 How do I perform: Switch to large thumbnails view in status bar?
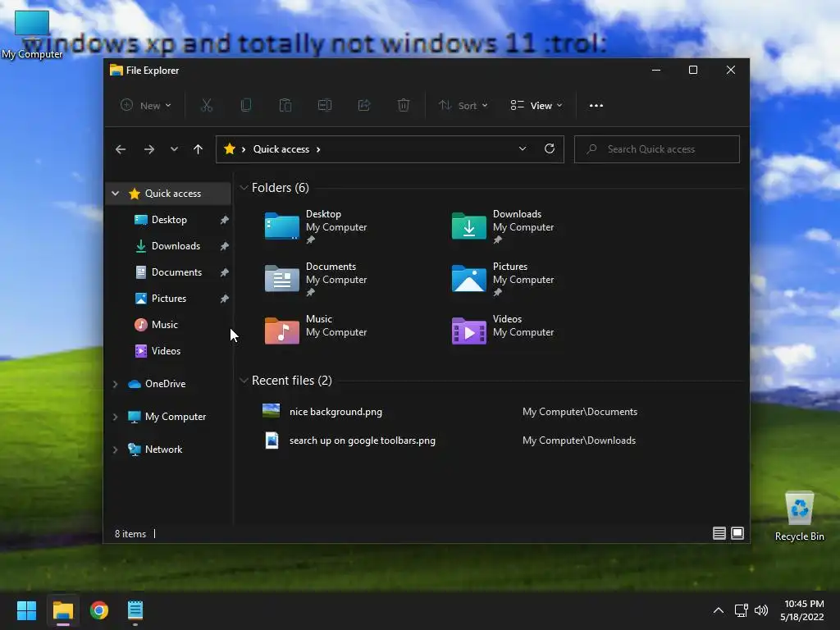point(737,533)
